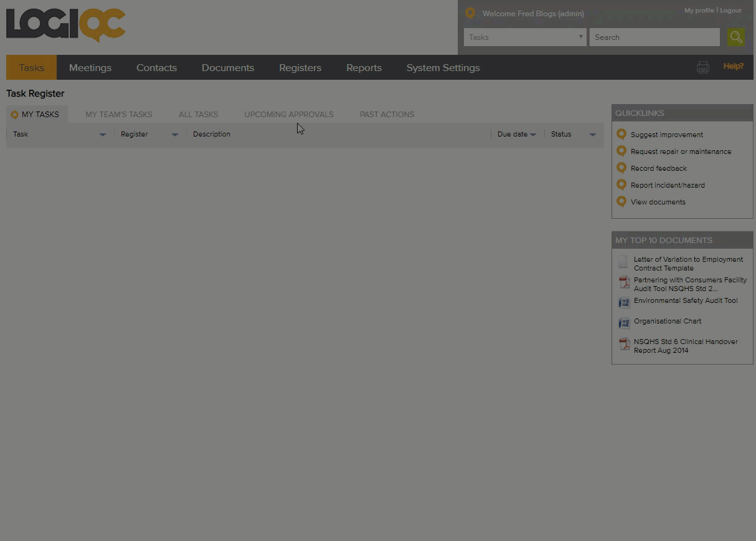The width and height of the screenshot is (756, 541).
Task: Click the blank file icon beside Letter of Variation
Action: tap(623, 262)
